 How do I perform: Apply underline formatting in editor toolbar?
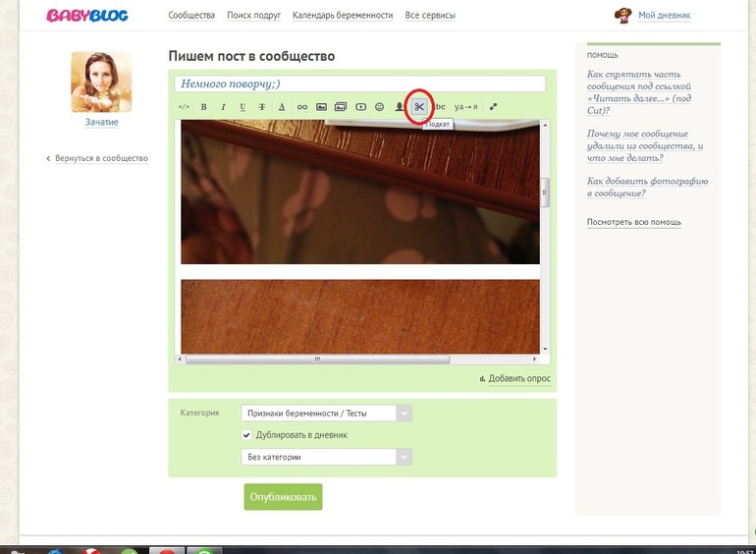click(243, 107)
